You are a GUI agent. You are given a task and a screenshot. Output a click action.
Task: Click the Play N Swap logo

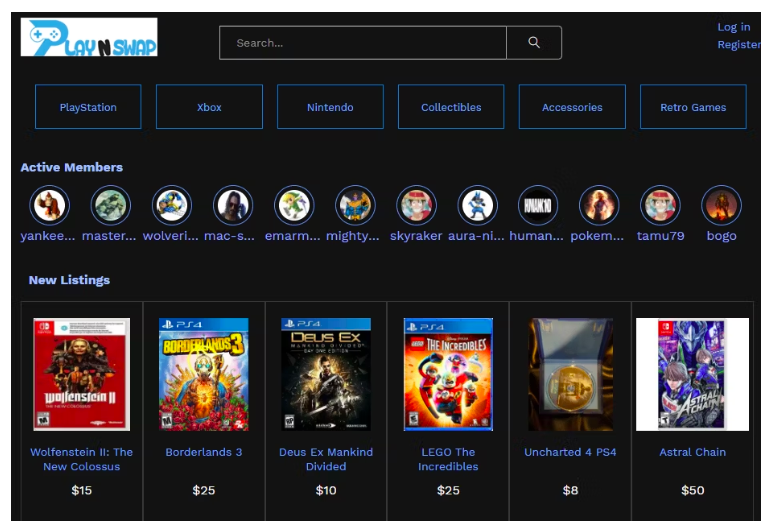(x=89, y=37)
